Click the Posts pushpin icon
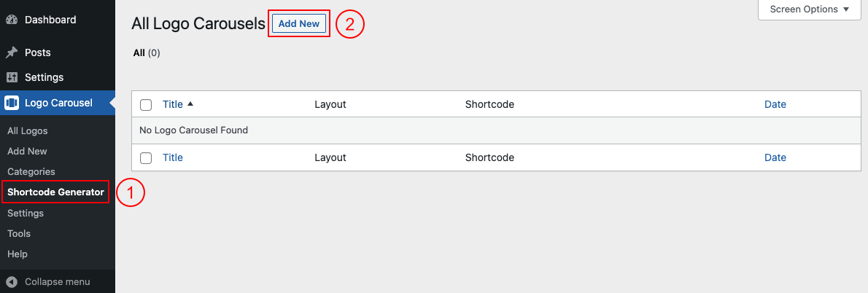Image resolution: width=868 pixels, height=293 pixels. (x=12, y=52)
